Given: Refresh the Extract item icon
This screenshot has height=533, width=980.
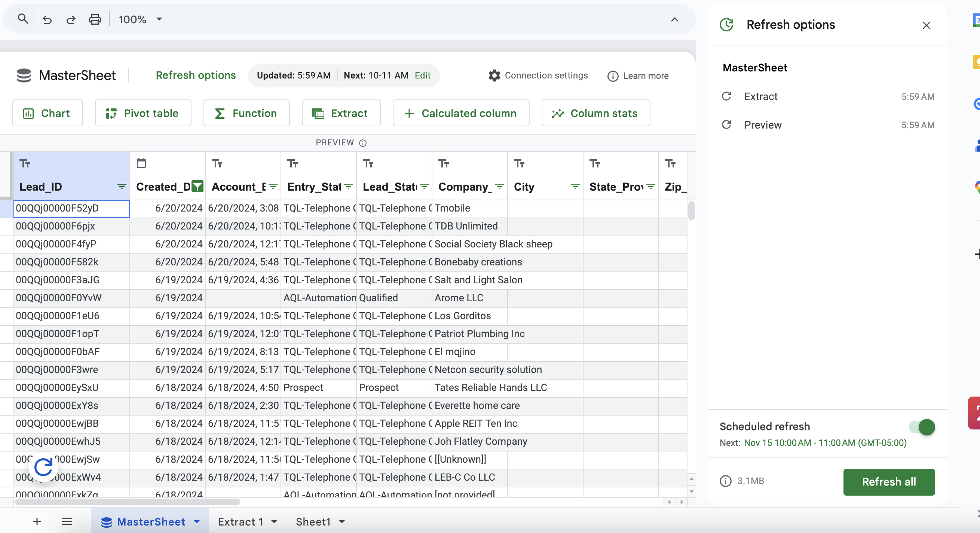Looking at the screenshot, I should click(726, 96).
